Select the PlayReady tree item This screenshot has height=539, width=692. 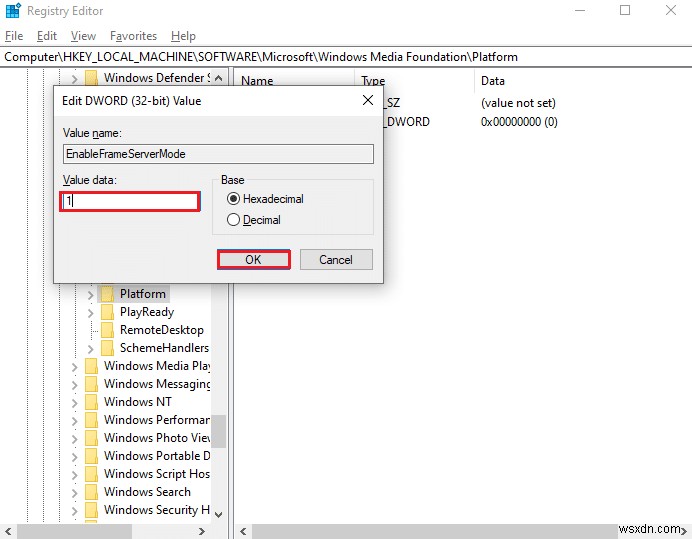tap(147, 312)
